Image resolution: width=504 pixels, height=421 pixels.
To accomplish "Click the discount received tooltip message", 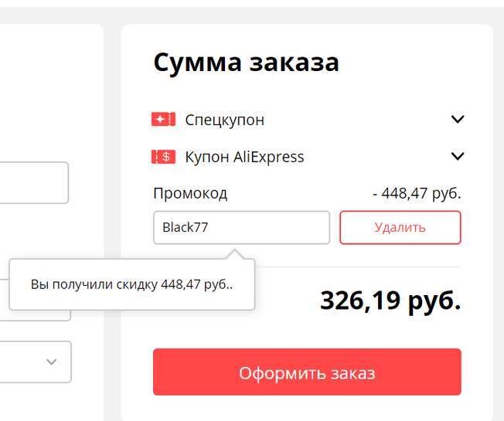I will tap(131, 284).
